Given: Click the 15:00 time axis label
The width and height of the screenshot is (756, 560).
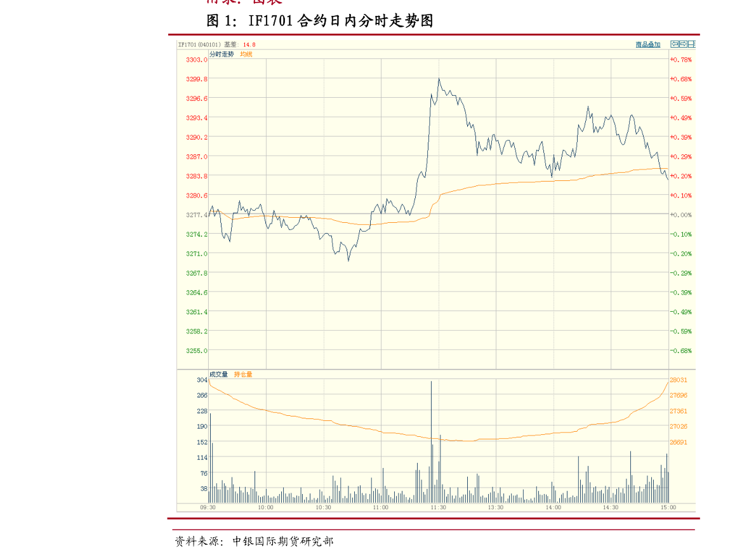Looking at the screenshot, I should [x=668, y=507].
